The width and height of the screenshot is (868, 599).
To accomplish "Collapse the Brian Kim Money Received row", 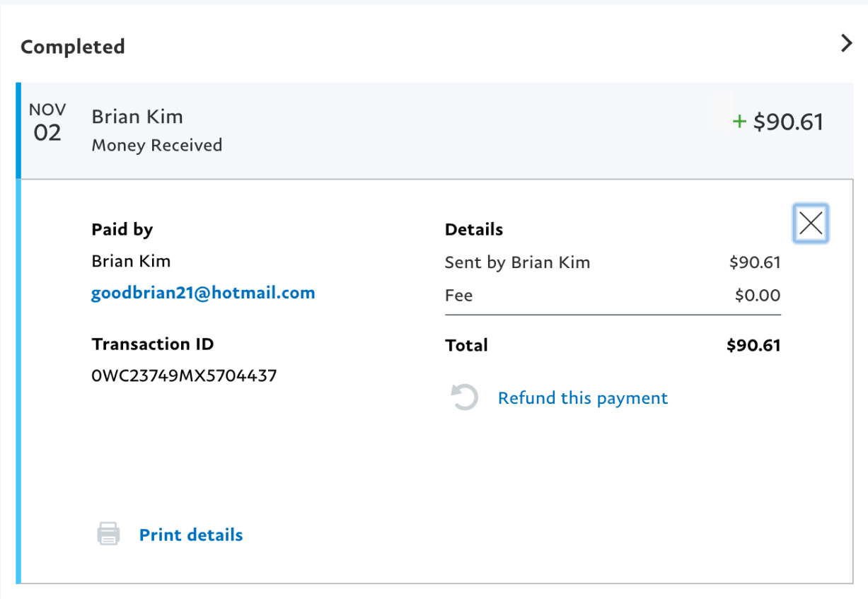I will (424, 131).
